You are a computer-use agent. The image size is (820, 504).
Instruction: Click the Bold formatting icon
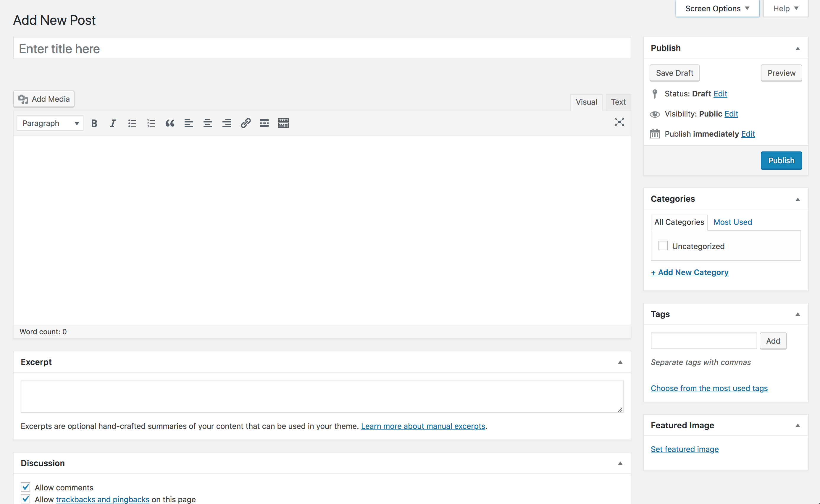[x=94, y=122]
